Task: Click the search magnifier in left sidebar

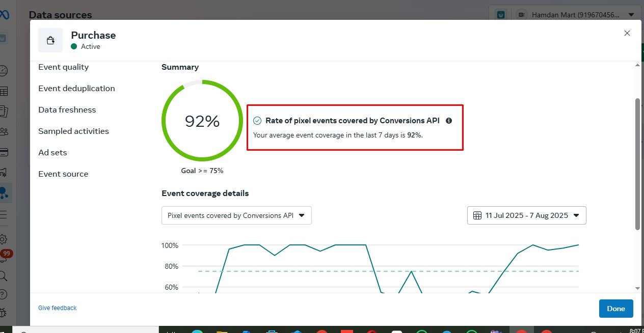Action: pyautogui.click(x=4, y=276)
